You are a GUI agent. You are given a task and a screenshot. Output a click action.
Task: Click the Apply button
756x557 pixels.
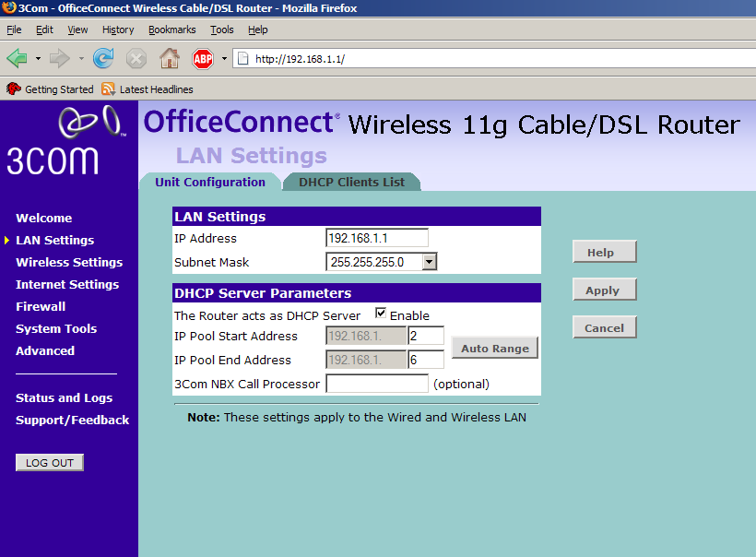click(605, 290)
